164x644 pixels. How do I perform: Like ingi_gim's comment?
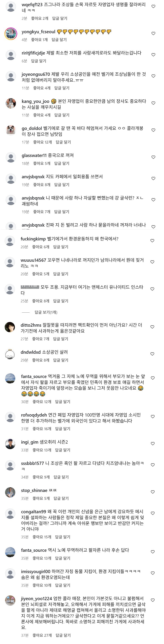(x=153, y=444)
